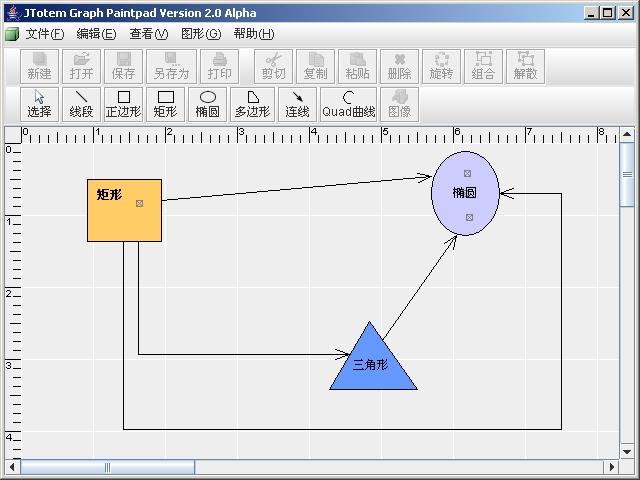Select the connector from triangle to ellipse
Viewport: 640px width, 480px height.
point(420,286)
